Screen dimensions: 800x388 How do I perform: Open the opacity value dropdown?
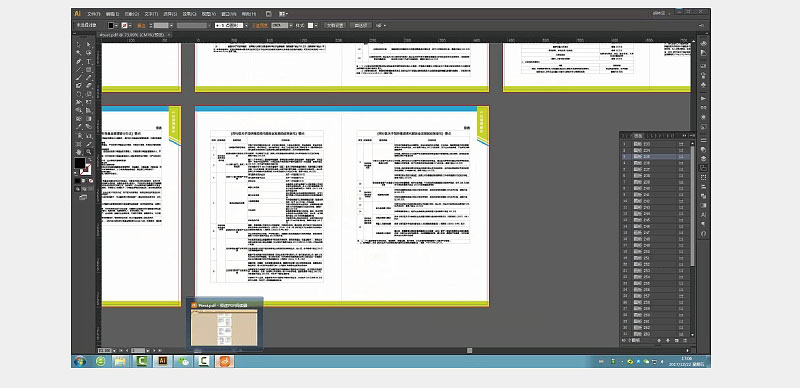[290, 26]
